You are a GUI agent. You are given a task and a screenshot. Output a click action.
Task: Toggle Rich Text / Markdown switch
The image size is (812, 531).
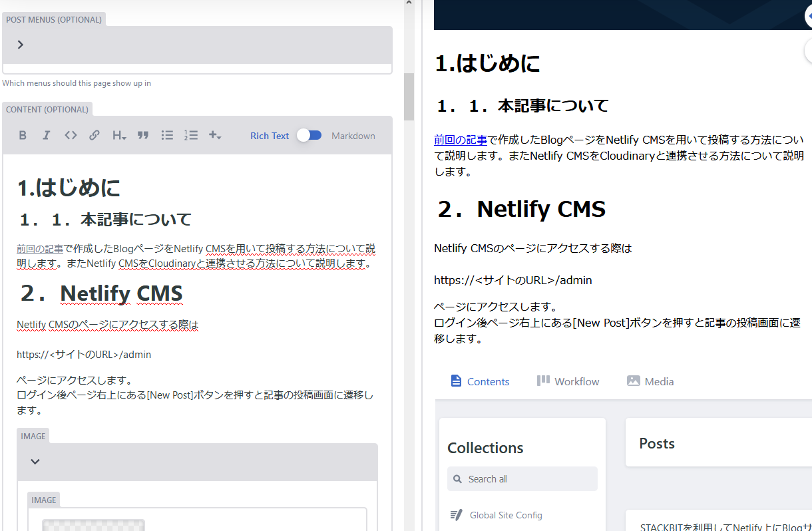coord(309,135)
